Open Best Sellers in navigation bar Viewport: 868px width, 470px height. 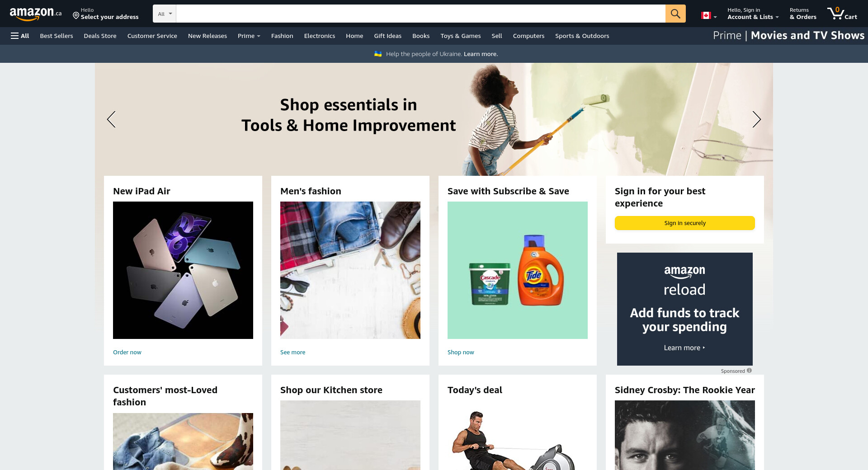[x=57, y=36]
